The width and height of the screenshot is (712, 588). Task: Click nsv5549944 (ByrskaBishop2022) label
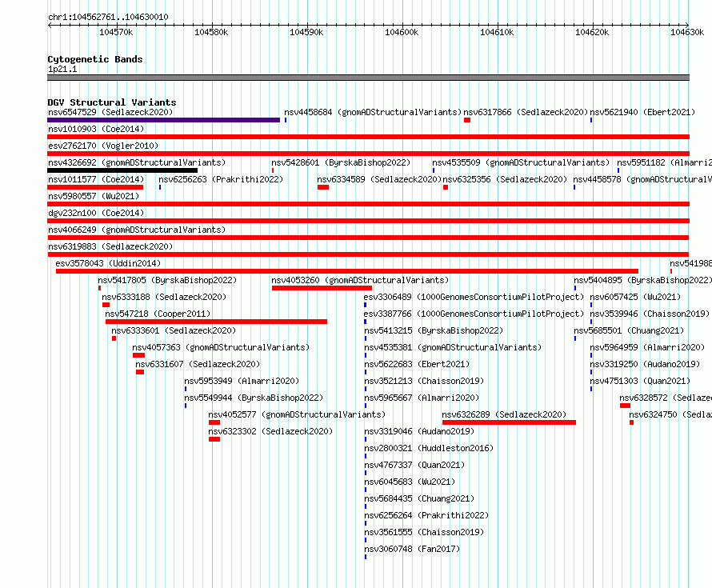254,398
